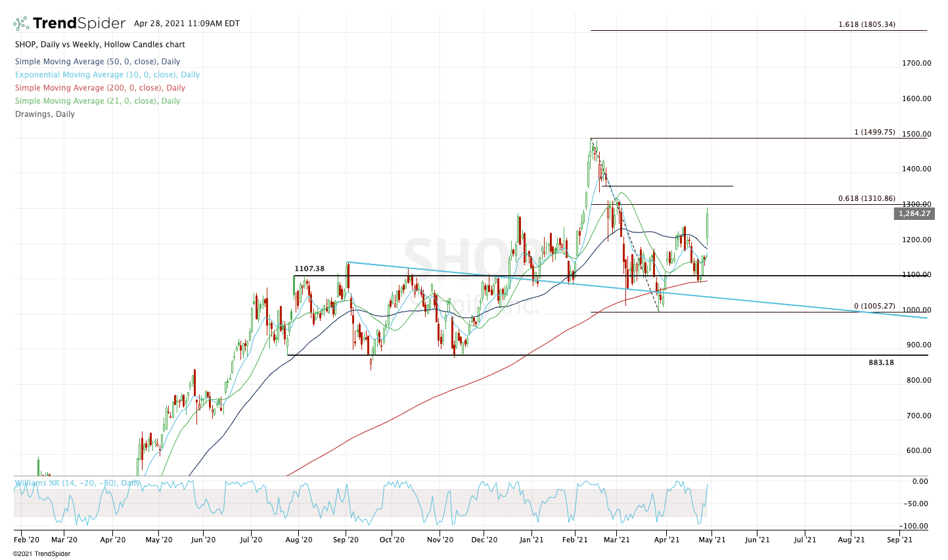This screenshot has height=560, width=948.
Task: Click the May '21 date axis marker
Action: (712, 540)
